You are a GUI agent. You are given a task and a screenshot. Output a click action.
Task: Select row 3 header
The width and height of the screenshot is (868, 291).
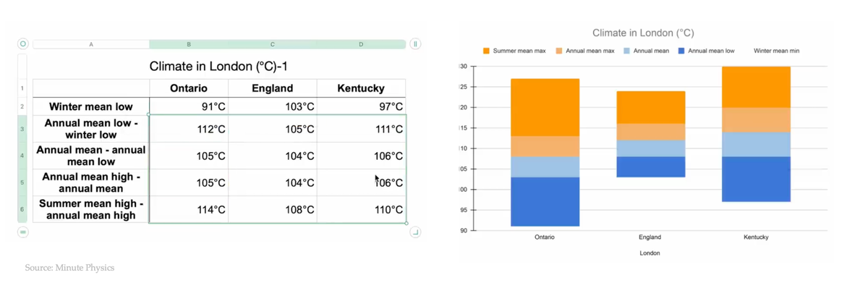(22, 129)
